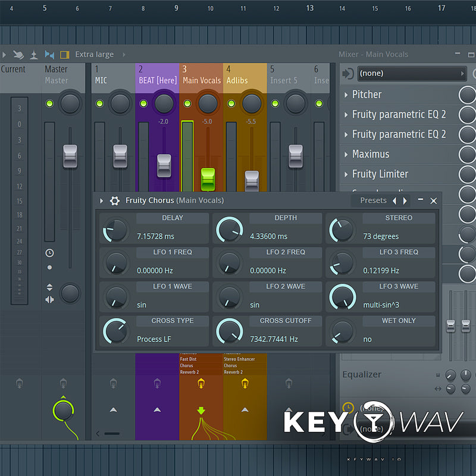This screenshot has height=476, width=476.
Task: Click the Extra large mixer size label
Action: click(94, 55)
